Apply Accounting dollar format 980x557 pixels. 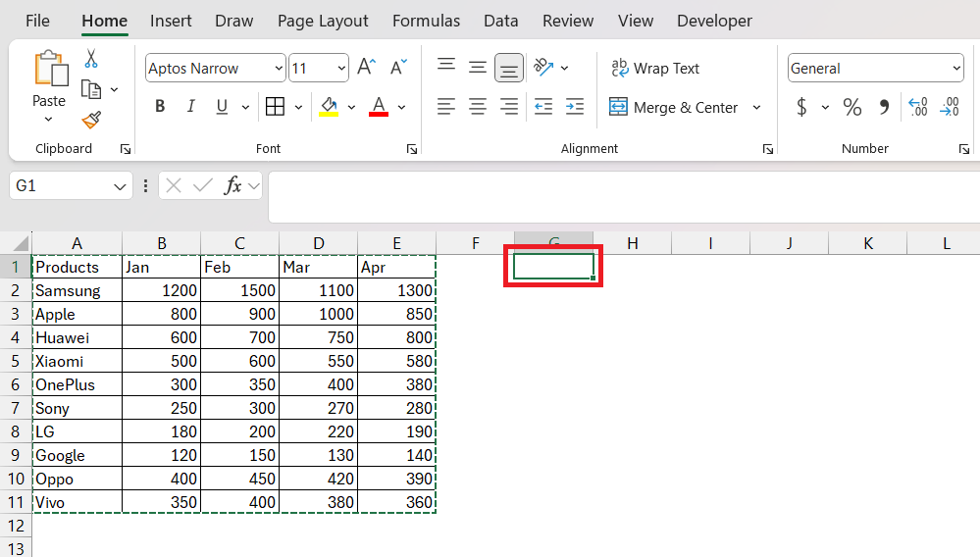801,107
